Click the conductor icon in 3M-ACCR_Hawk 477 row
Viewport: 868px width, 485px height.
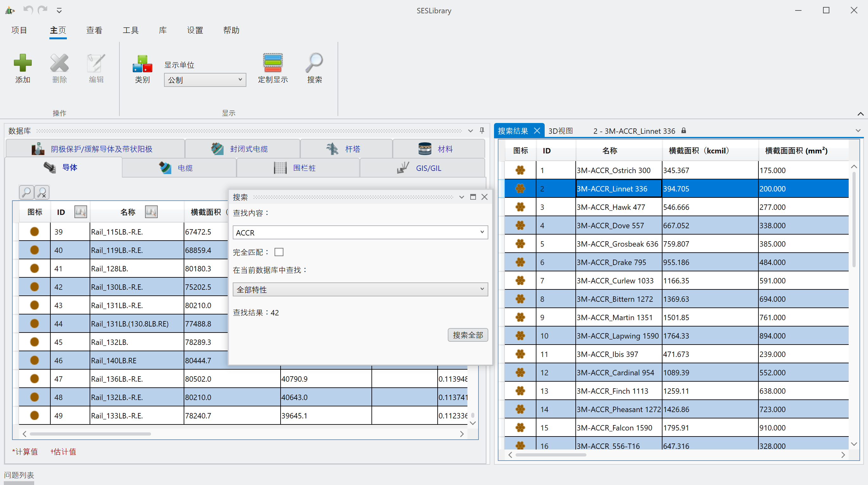[520, 207]
